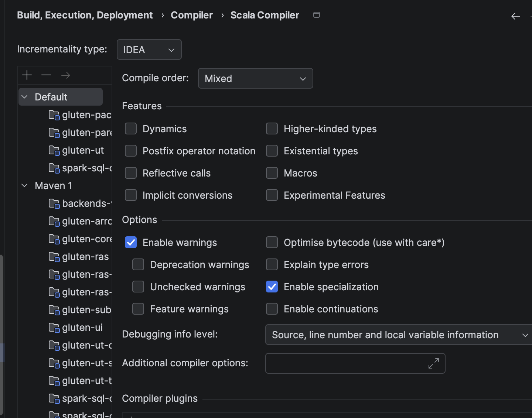Click the expand icon in Additional compiler options
The width and height of the screenshot is (532, 418).
tap(433, 363)
